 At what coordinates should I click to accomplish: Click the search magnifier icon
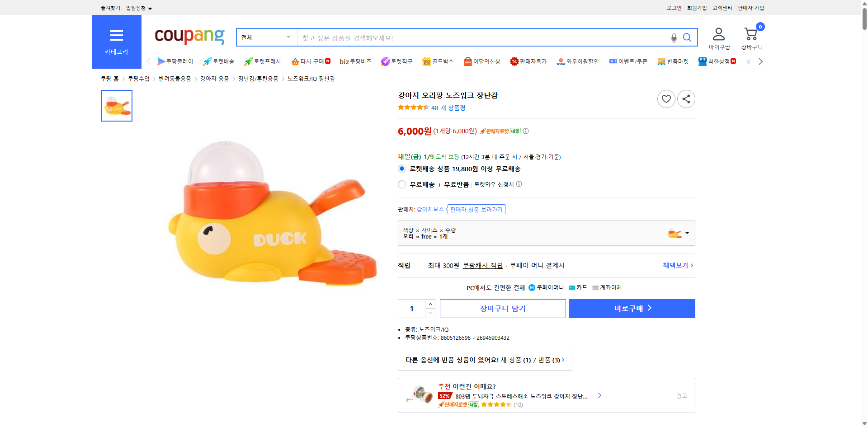687,38
